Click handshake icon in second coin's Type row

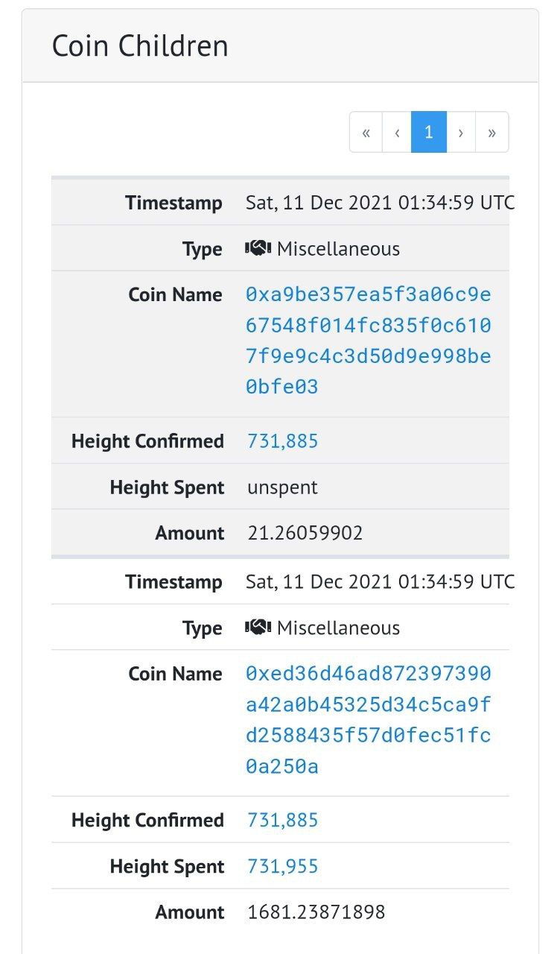tap(258, 628)
